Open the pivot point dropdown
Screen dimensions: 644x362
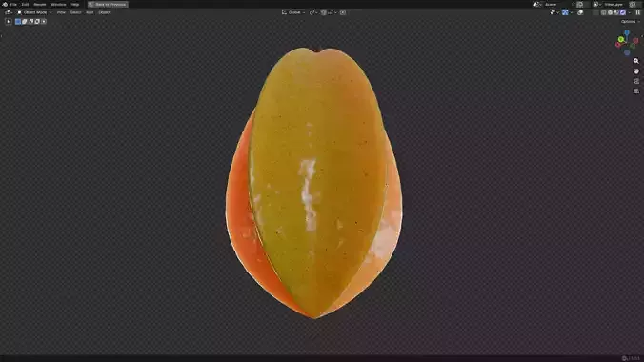click(x=313, y=12)
